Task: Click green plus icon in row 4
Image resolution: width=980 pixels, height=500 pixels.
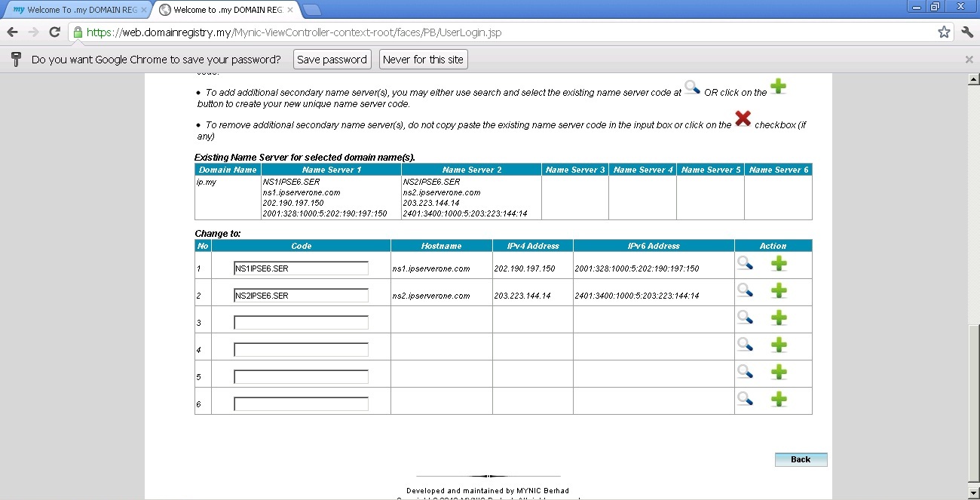Action: (x=779, y=345)
